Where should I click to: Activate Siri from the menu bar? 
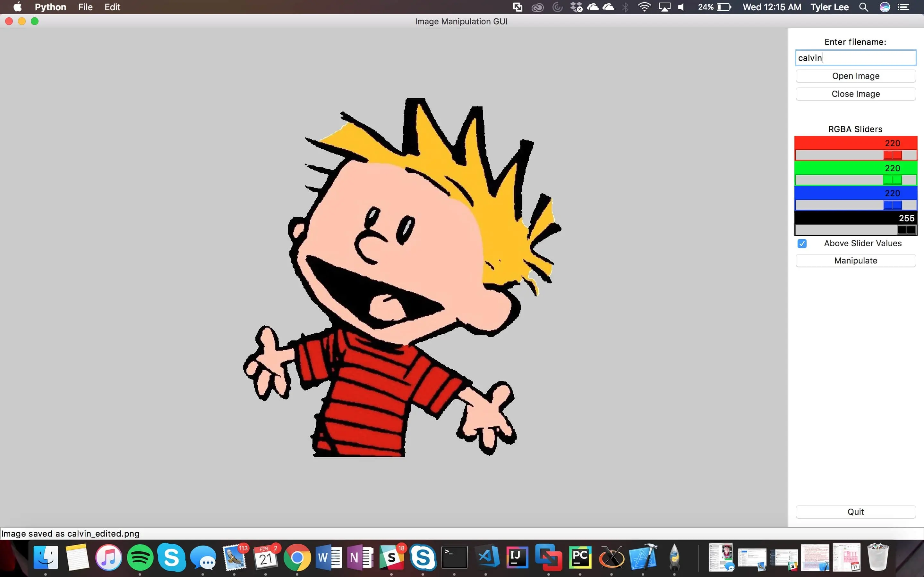click(x=885, y=7)
